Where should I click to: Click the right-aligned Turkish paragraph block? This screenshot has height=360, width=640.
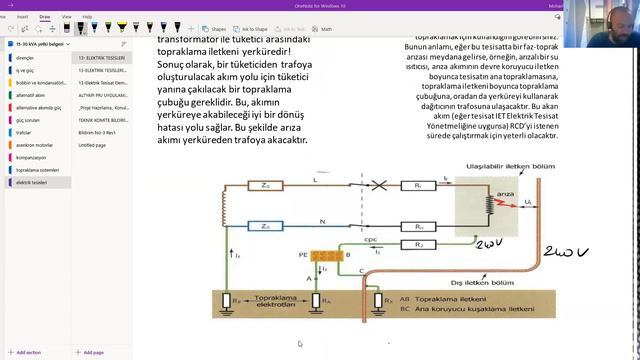482,87
